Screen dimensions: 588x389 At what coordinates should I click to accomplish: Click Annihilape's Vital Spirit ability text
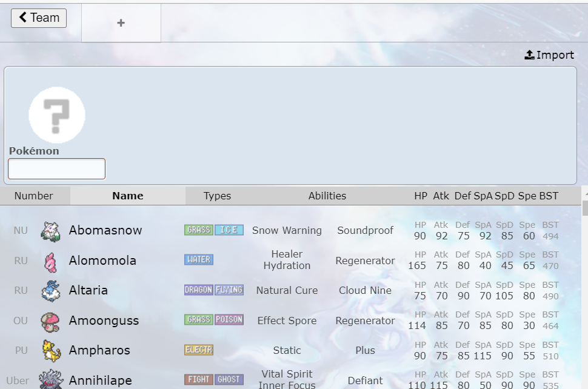287,374
